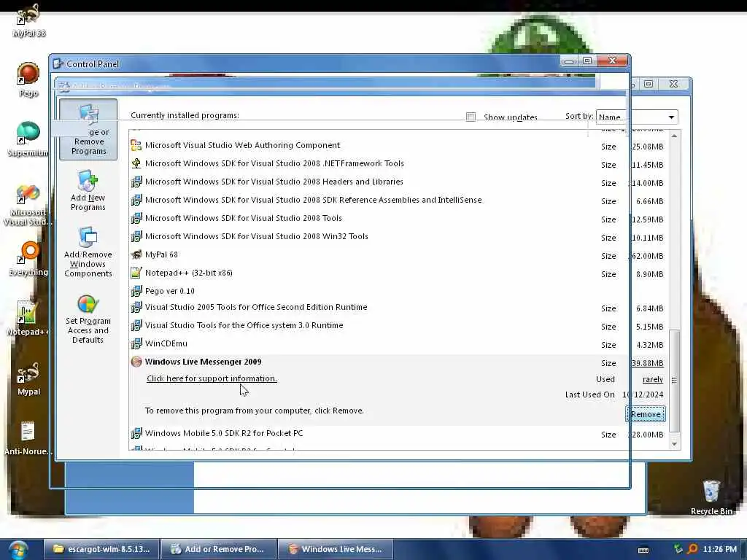Click the program list scrollbar thumb
The height and width of the screenshot is (560, 747).
[x=674, y=381]
